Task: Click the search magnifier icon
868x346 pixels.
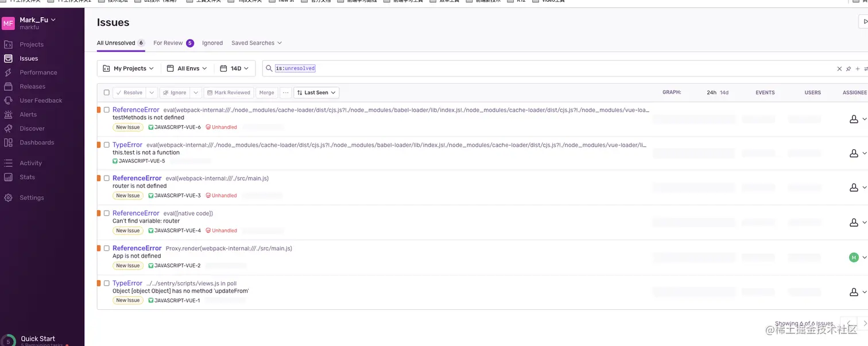Action: pyautogui.click(x=269, y=68)
